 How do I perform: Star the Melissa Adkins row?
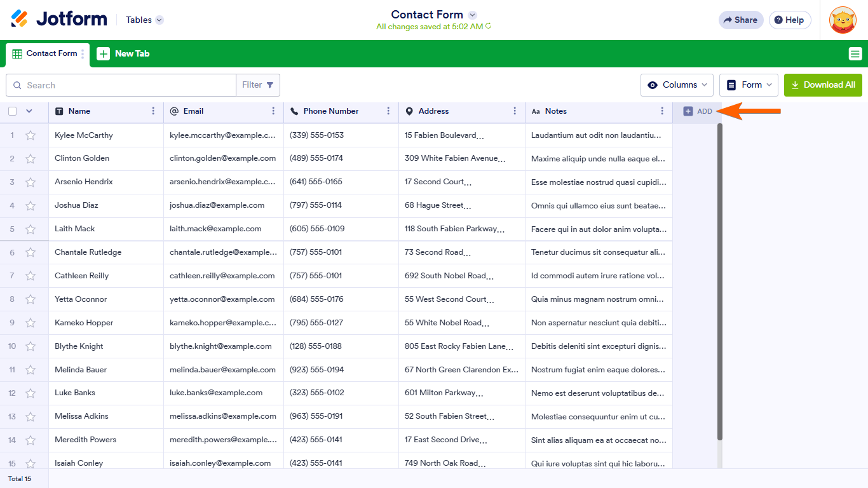tap(31, 417)
